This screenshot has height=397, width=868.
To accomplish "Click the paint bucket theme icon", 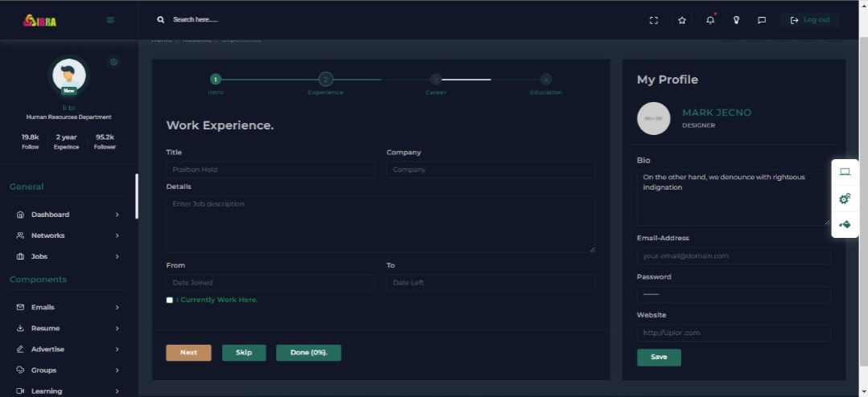I will pos(845,224).
